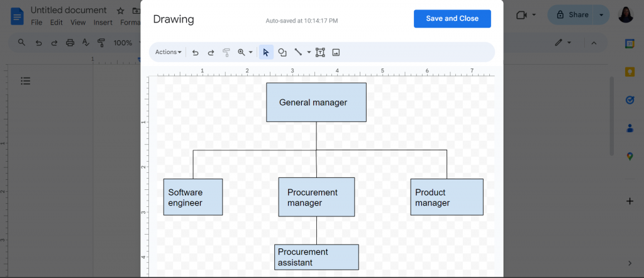644x278 pixels.
Task: Click the Save and Close button
Action: click(452, 18)
